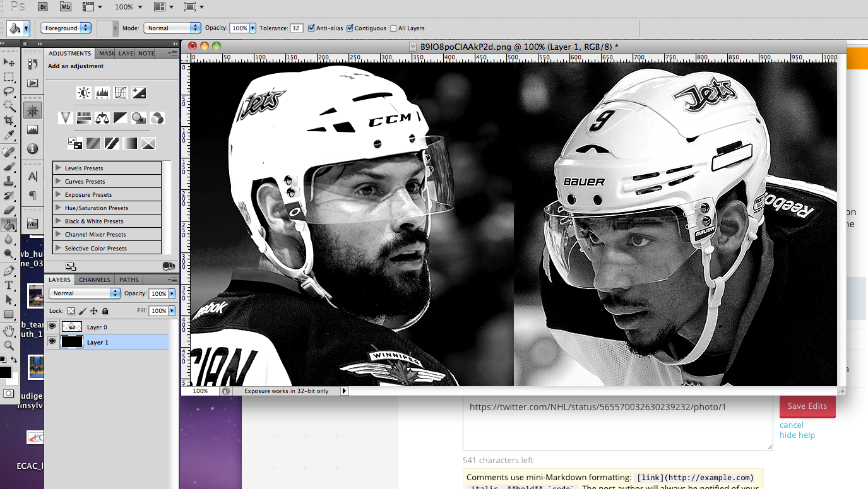This screenshot has height=489, width=868.
Task: Add a Photo Filter adjustment
Action: tap(139, 118)
